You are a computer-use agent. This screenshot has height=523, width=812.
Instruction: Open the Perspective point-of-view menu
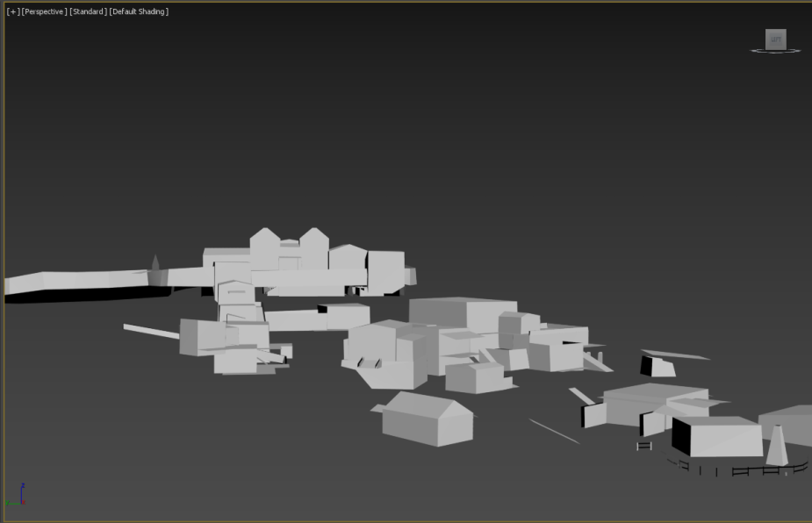tap(44, 11)
